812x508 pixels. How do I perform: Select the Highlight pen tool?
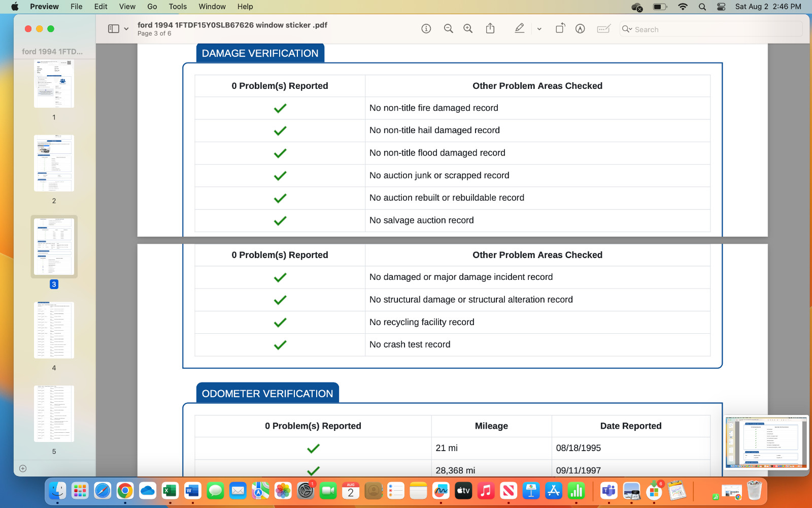tap(519, 29)
